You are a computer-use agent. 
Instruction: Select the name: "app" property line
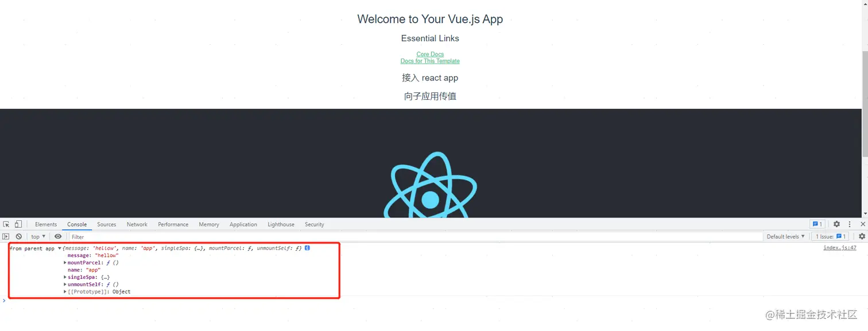tap(84, 270)
